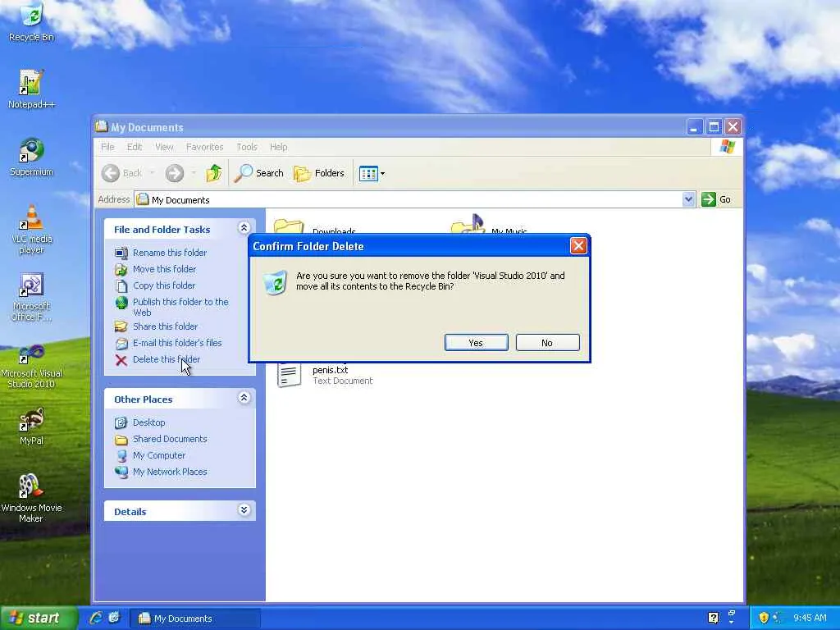This screenshot has width=840, height=630.
Task: Click the 9:45 AM system clock
Action: click(810, 618)
